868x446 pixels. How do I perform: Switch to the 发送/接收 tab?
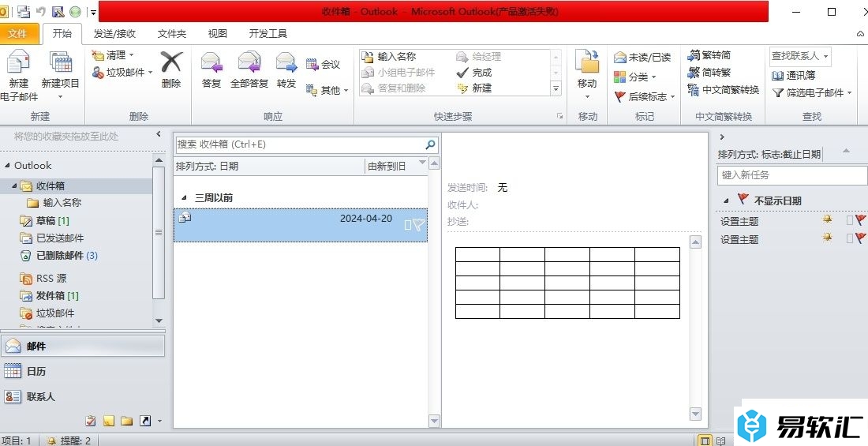[114, 34]
